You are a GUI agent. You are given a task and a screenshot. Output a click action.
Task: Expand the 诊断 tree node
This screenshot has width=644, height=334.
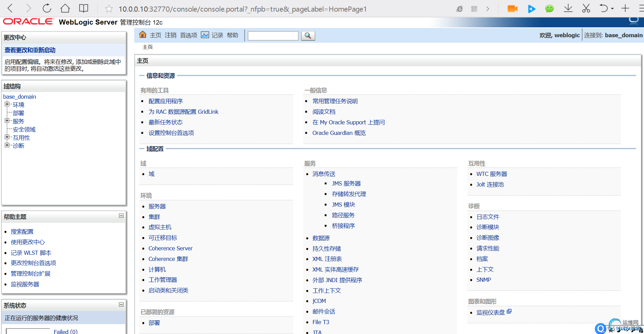point(7,145)
